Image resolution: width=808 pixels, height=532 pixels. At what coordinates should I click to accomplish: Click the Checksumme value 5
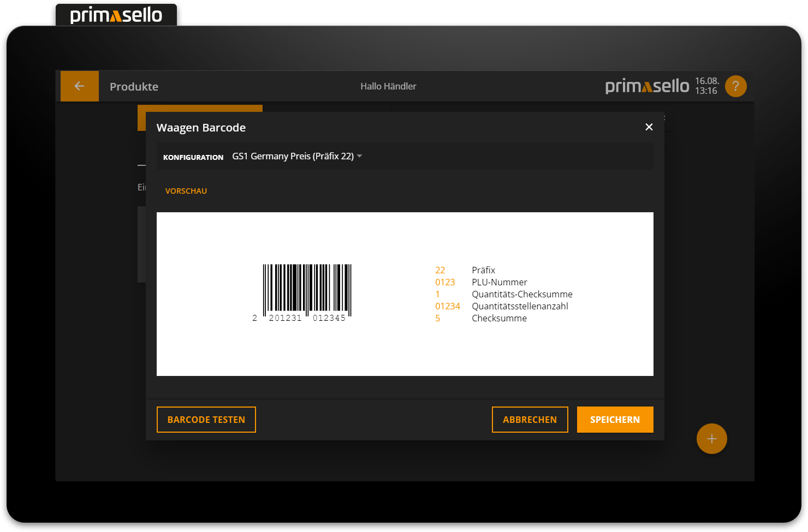point(437,318)
